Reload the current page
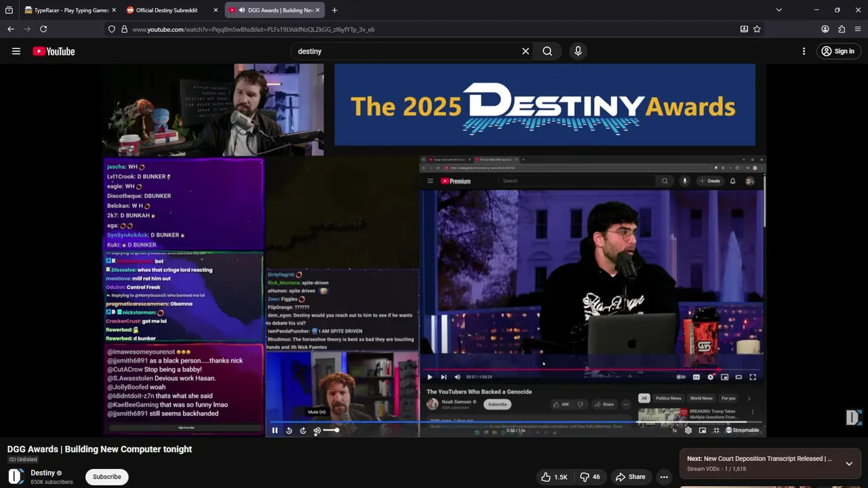The image size is (868, 488). pos(43,29)
